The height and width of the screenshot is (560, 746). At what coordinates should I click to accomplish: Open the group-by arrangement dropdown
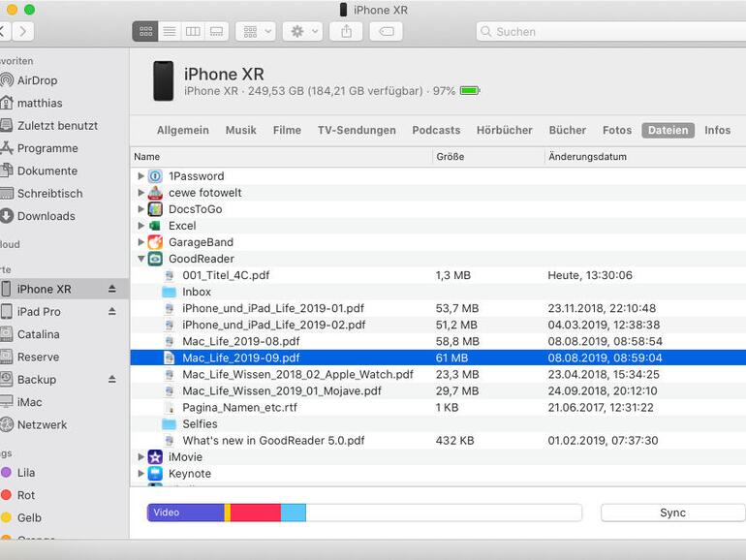tap(256, 32)
